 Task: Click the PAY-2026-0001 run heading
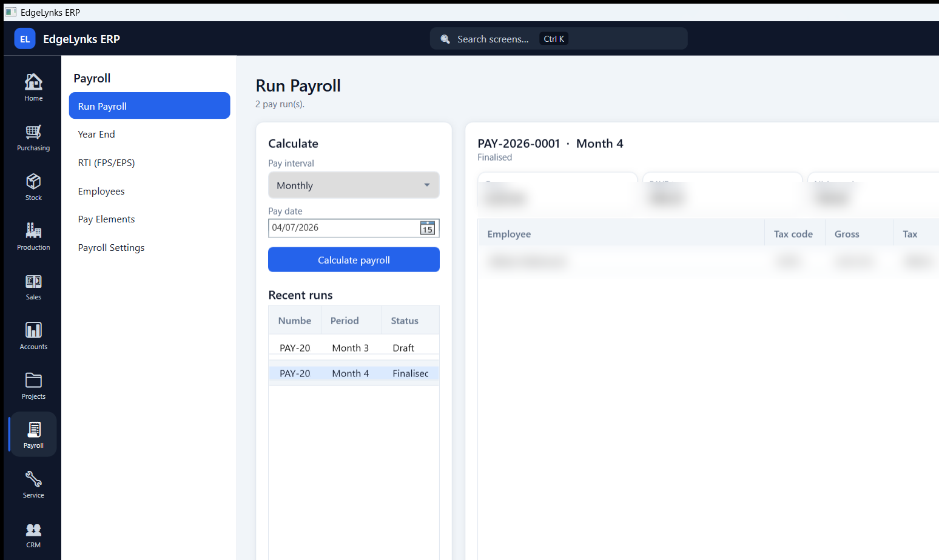click(550, 144)
